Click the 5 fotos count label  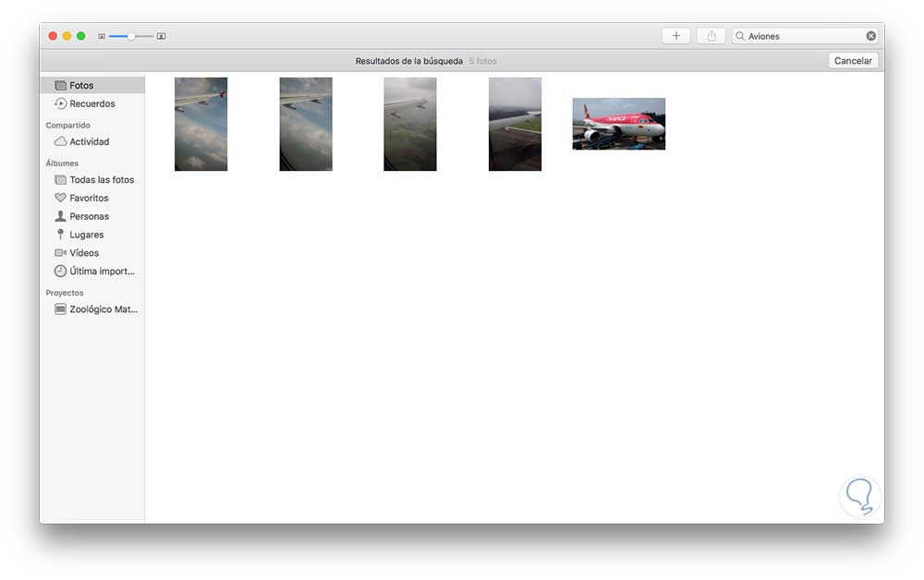pyautogui.click(x=482, y=61)
